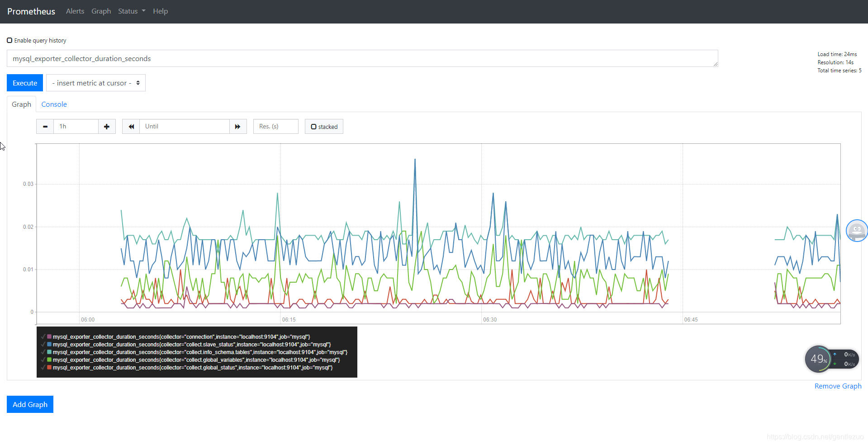
Task: Click the robot assistant floating icon
Action: (x=857, y=231)
